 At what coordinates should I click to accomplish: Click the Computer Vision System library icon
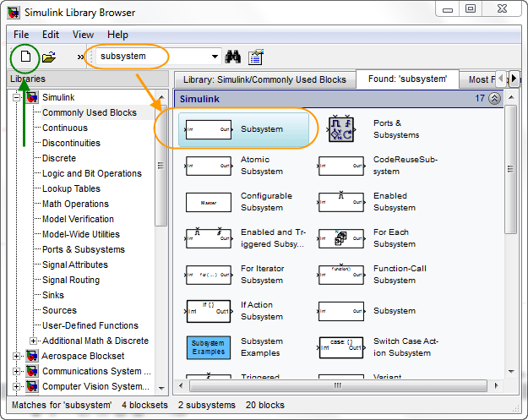(31, 386)
